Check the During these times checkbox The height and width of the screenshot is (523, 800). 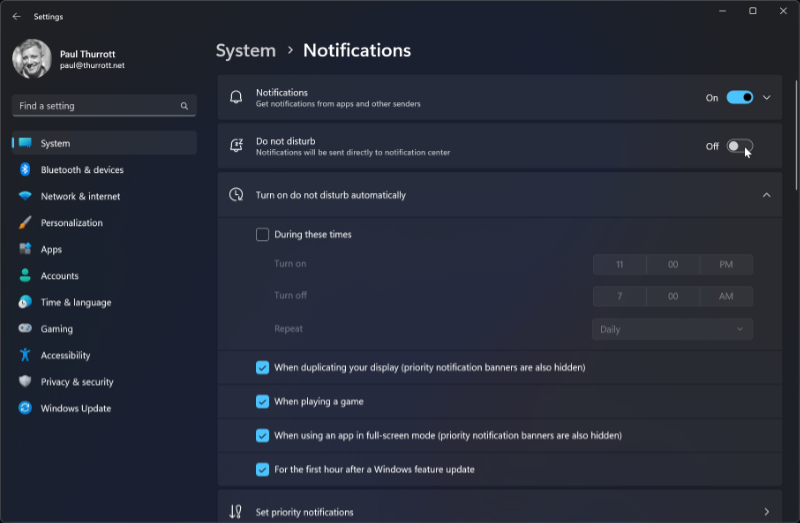262,235
